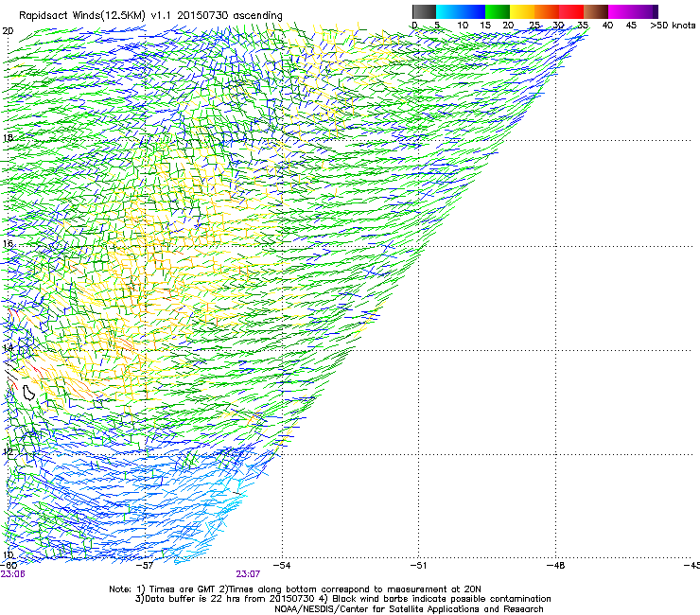Click the green 15-20 knots color band
Image resolution: width=700 pixels, height=615 pixels.
(498, 11)
